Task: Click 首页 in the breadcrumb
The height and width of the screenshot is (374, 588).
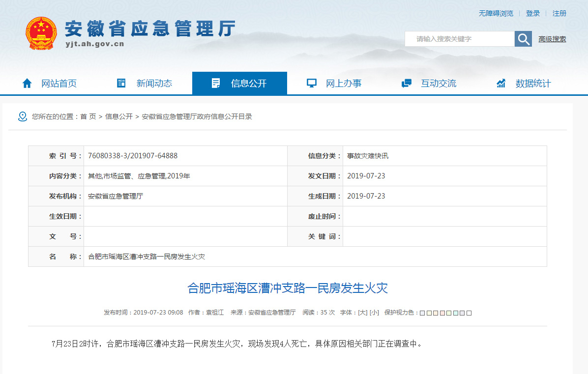Action: (x=88, y=116)
